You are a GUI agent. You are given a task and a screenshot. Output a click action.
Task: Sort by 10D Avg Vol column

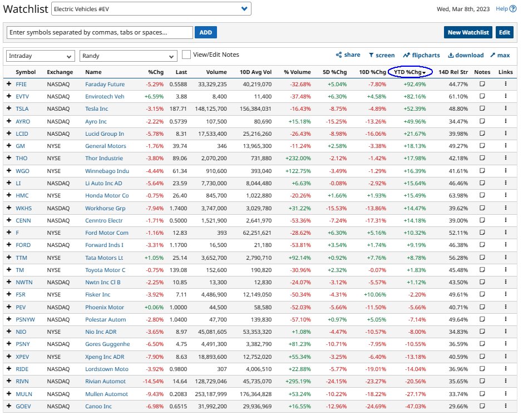click(256, 72)
